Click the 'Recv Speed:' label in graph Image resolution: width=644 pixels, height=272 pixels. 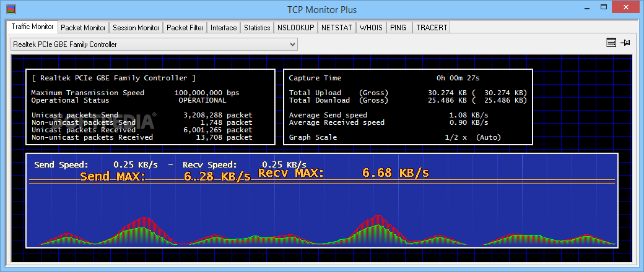210,165
